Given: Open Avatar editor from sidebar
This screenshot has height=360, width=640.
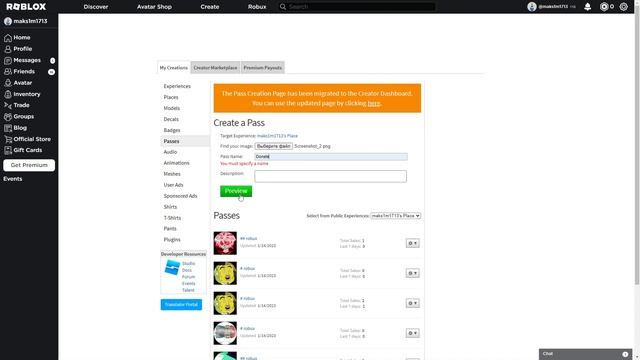Looking at the screenshot, I should coord(22,83).
